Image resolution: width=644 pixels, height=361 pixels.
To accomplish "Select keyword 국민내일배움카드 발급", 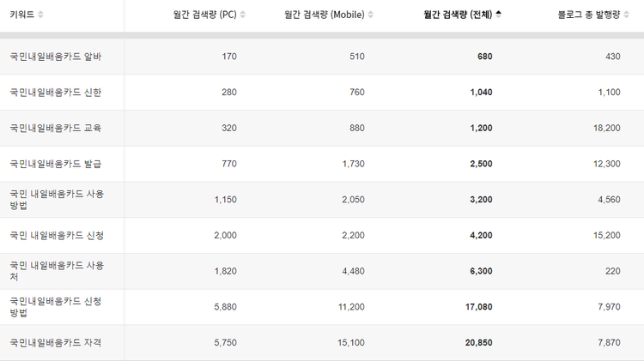I will coord(56,164).
